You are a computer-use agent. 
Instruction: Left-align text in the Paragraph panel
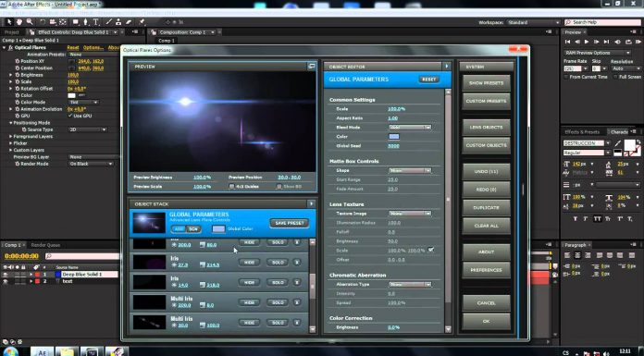(x=567, y=255)
